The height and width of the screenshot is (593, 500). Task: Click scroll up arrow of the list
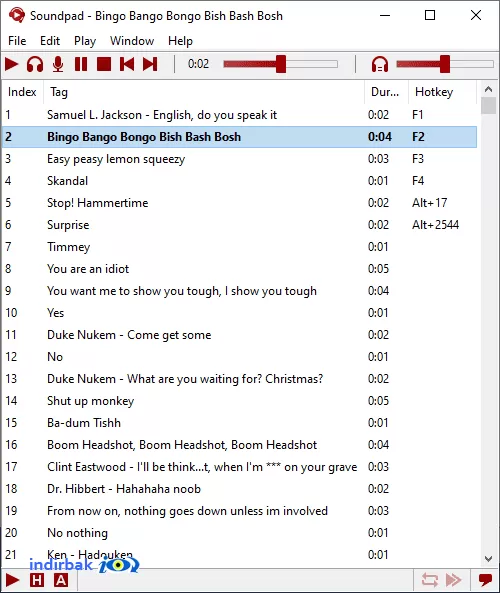coord(488,89)
